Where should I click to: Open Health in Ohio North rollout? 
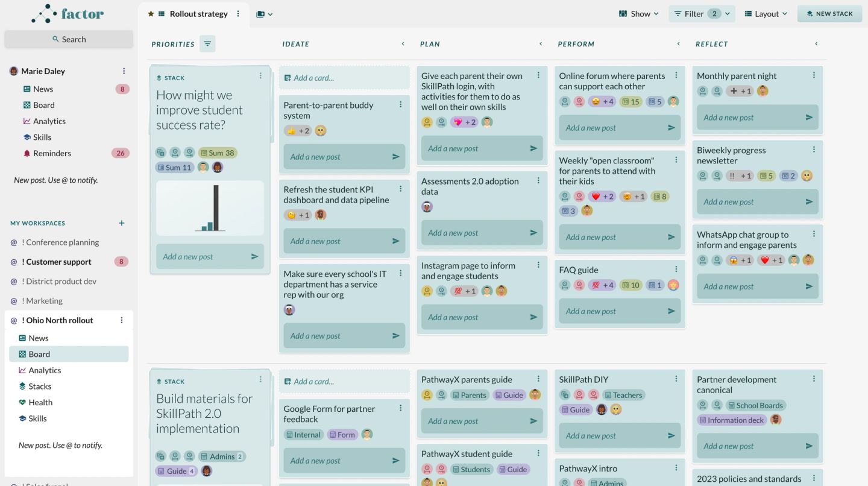[x=40, y=402]
